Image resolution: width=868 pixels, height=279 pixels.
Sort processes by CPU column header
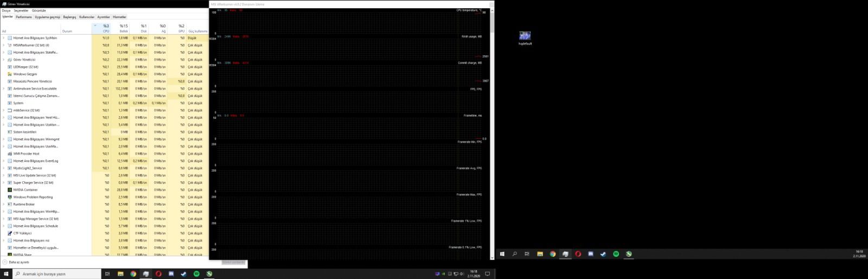click(101, 28)
